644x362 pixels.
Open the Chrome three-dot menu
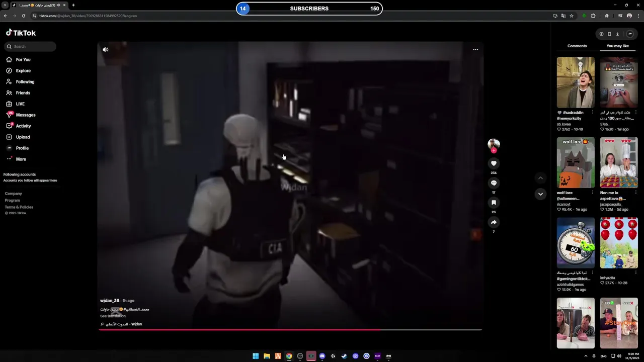(x=638, y=16)
